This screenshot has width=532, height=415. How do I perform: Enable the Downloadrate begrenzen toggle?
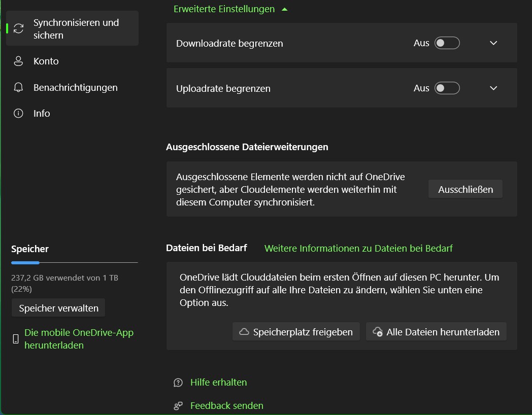pos(447,43)
